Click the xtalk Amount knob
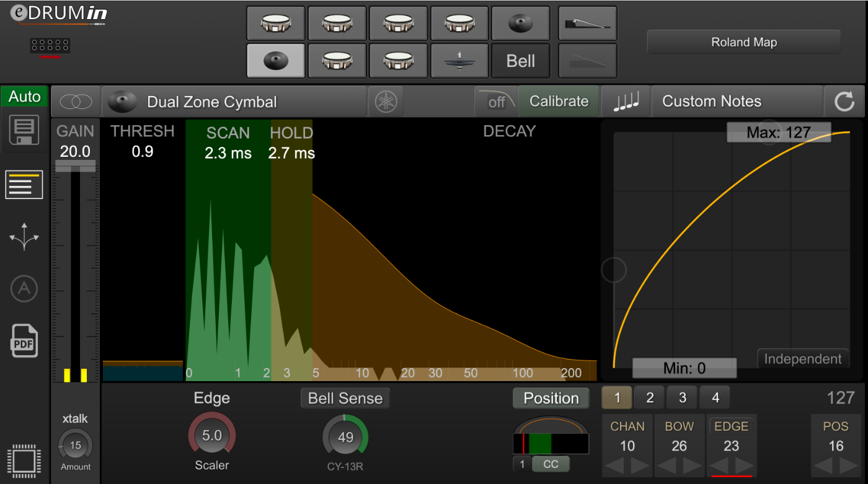Screen dimensions: 868x484 pyautogui.click(x=76, y=445)
